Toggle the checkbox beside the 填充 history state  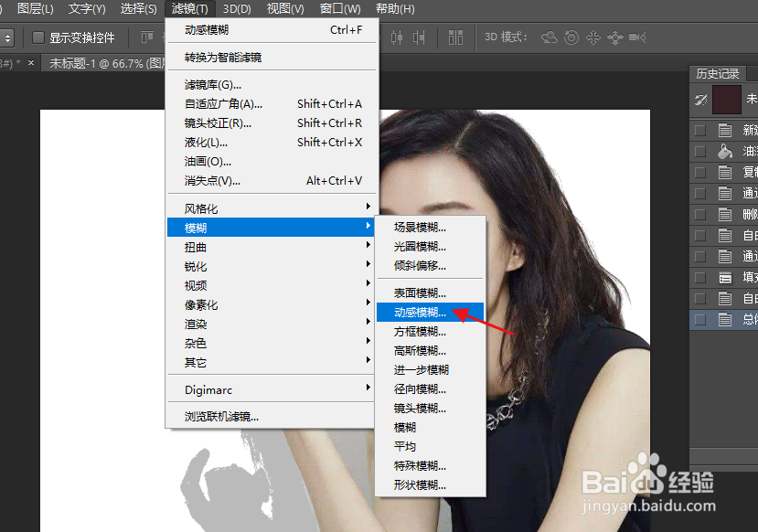click(x=697, y=276)
